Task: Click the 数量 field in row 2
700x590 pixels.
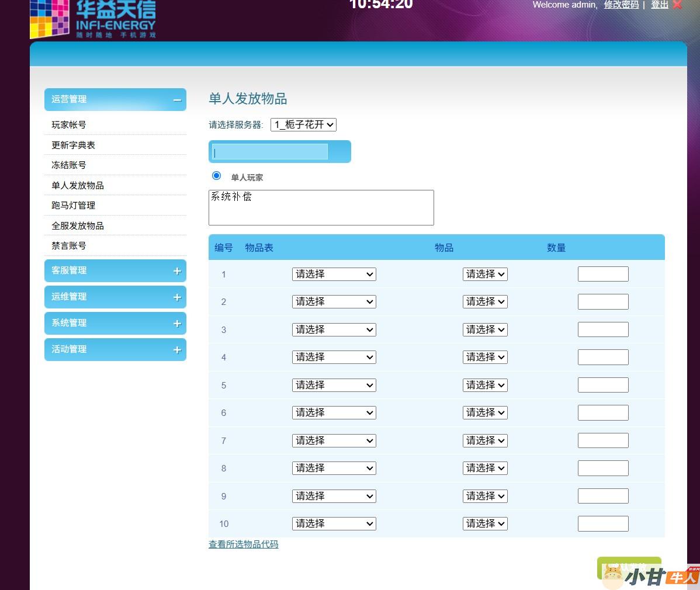Action: (603, 301)
